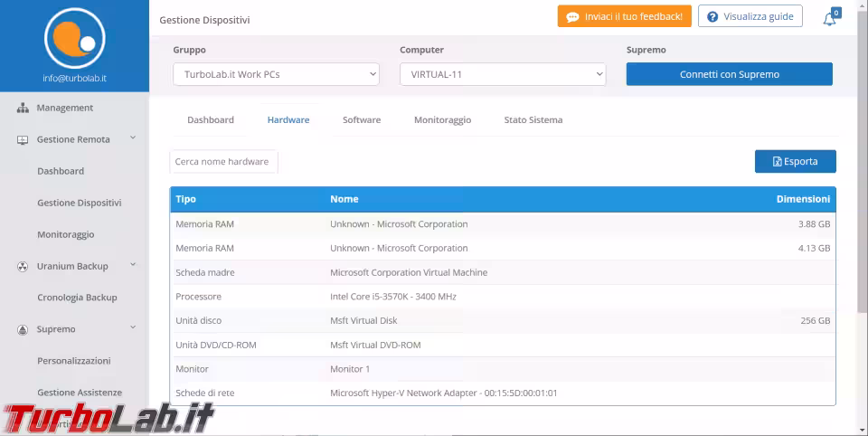Collapse the Supremo section chevron
Viewport: 868px width, 436px height.
[x=133, y=328]
